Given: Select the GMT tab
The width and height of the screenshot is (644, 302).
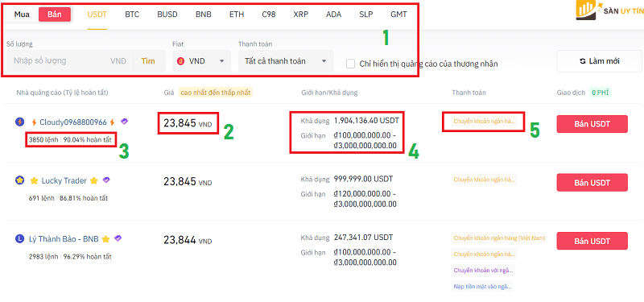Looking at the screenshot, I should tap(398, 14).
